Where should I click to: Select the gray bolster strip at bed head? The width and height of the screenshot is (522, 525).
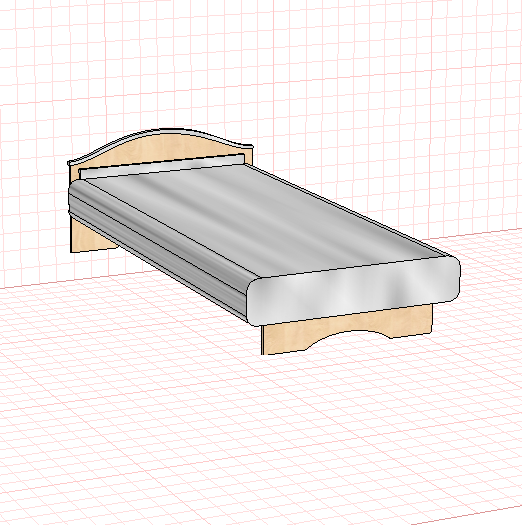(x=161, y=166)
